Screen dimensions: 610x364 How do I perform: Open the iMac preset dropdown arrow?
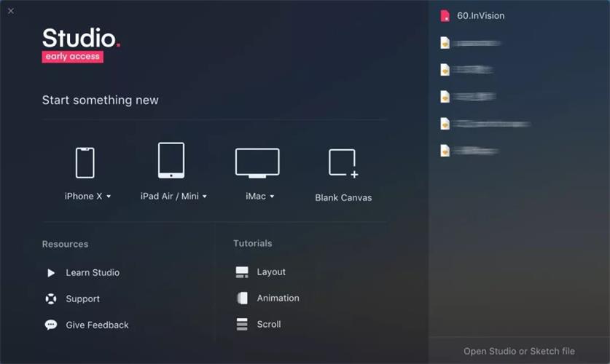click(x=272, y=197)
